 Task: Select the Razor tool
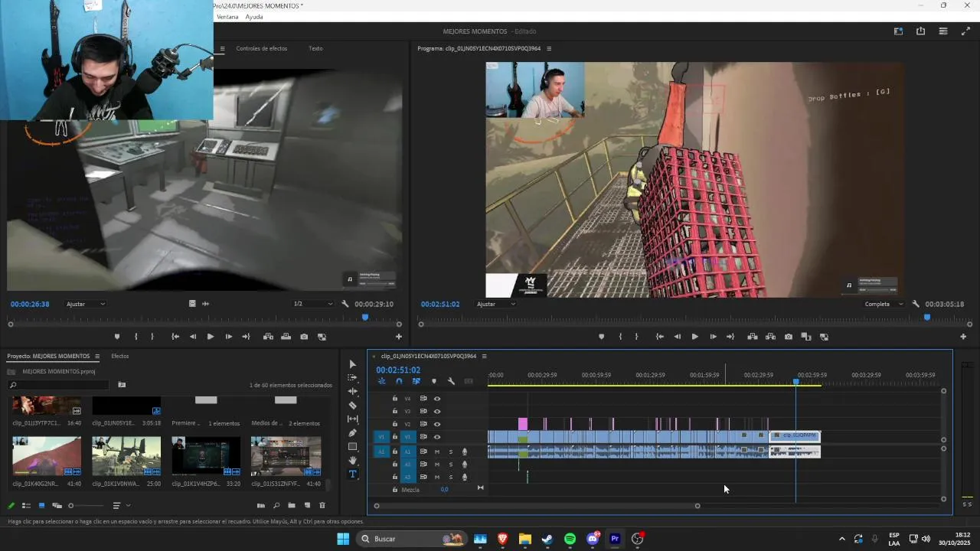353,406
